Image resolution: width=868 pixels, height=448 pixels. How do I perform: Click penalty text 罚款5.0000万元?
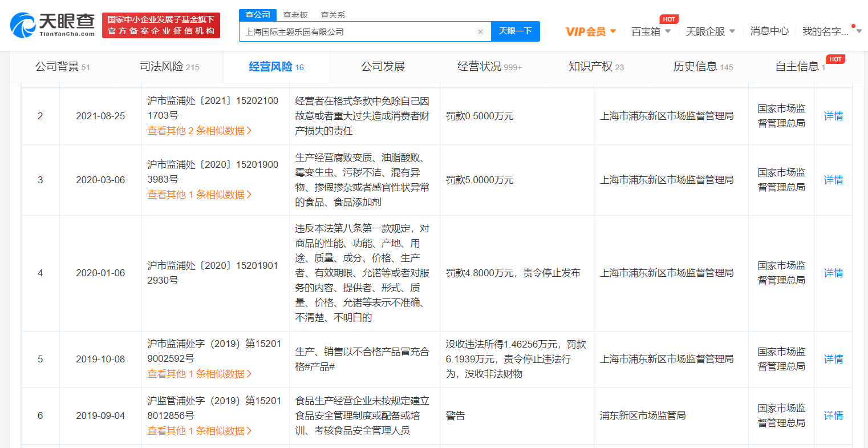pyautogui.click(x=480, y=180)
